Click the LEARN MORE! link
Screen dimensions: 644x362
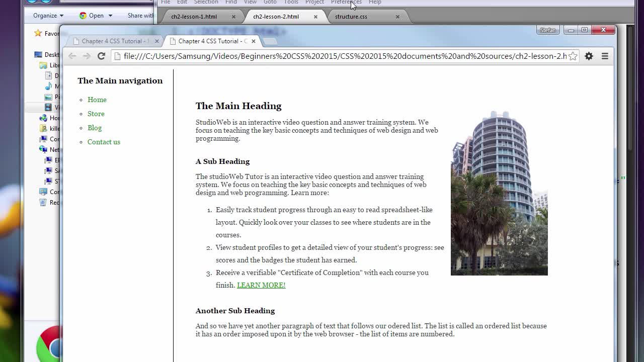pos(261,285)
